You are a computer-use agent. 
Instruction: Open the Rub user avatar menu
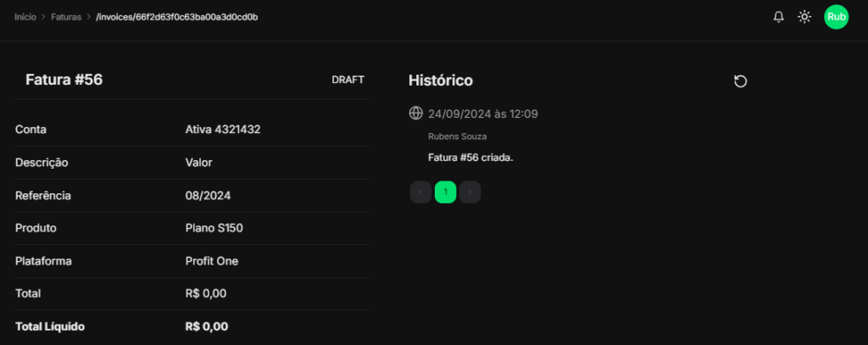pos(837,17)
